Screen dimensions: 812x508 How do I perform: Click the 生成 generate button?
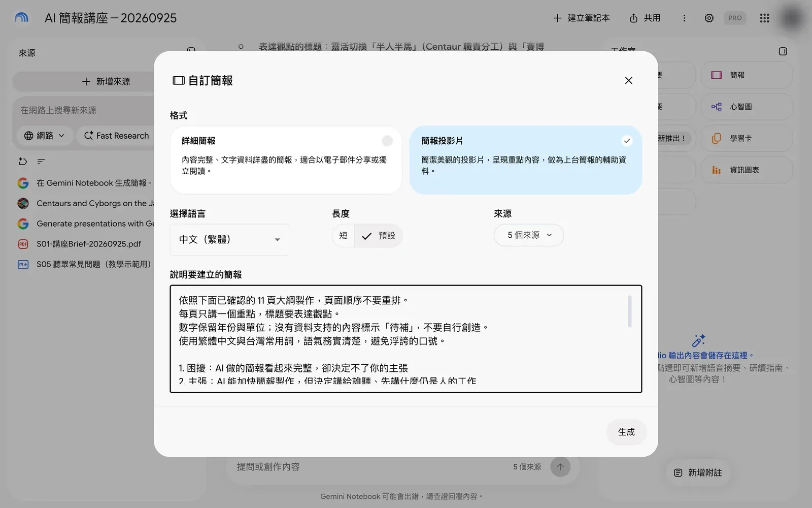[x=626, y=432]
